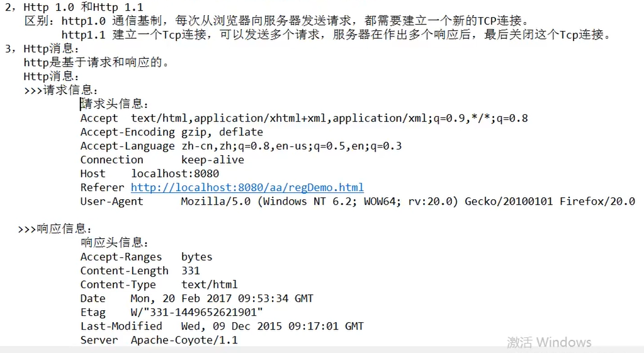This screenshot has width=644, height=353.
Task: Click the Accept-Language zh-cn value line
Action: pyautogui.click(x=241, y=146)
